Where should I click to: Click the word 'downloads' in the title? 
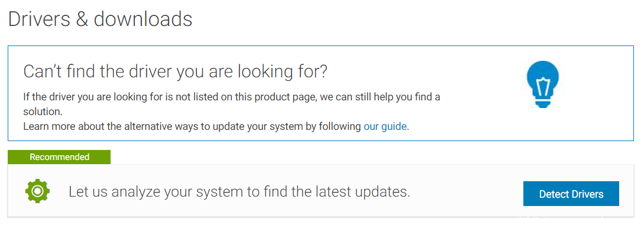pos(143,19)
